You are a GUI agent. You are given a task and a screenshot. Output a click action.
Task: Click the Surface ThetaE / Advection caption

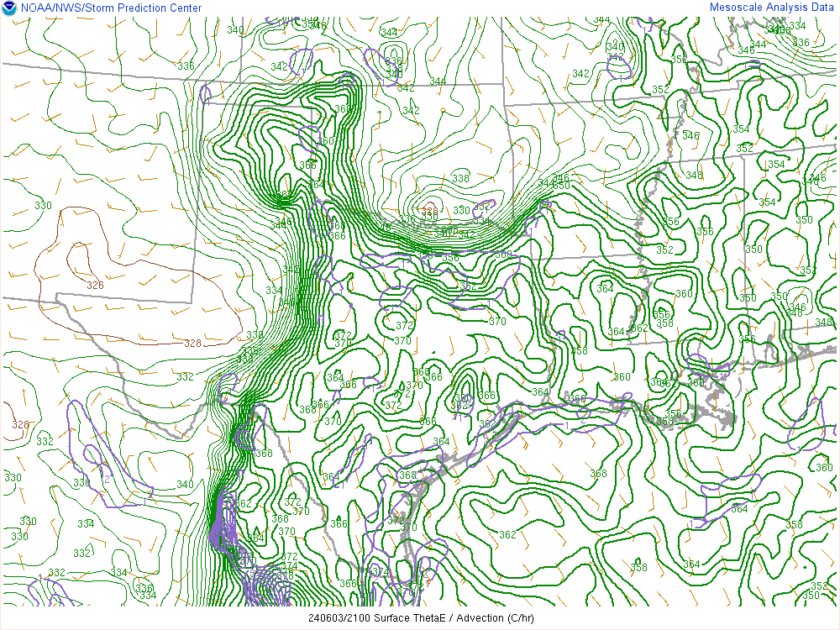tap(420, 619)
